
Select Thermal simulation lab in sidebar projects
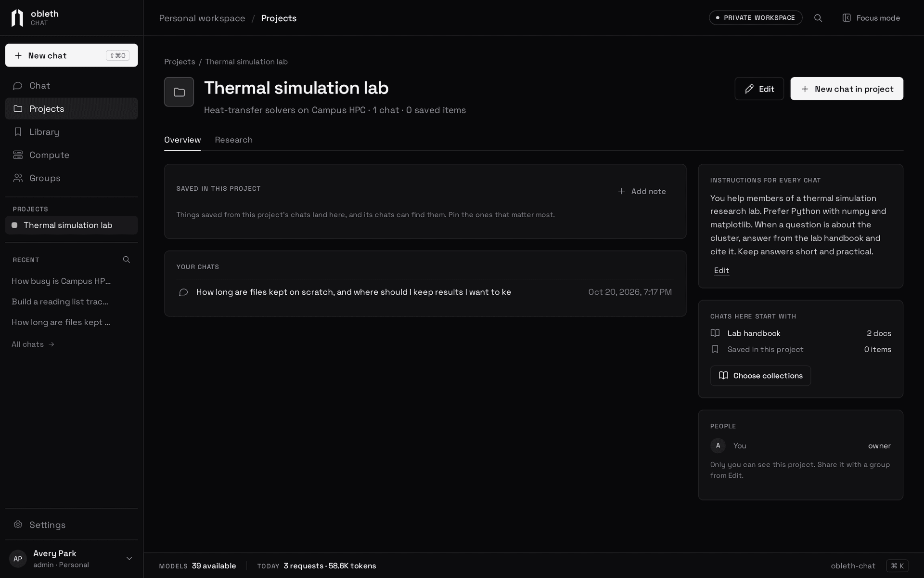point(71,225)
